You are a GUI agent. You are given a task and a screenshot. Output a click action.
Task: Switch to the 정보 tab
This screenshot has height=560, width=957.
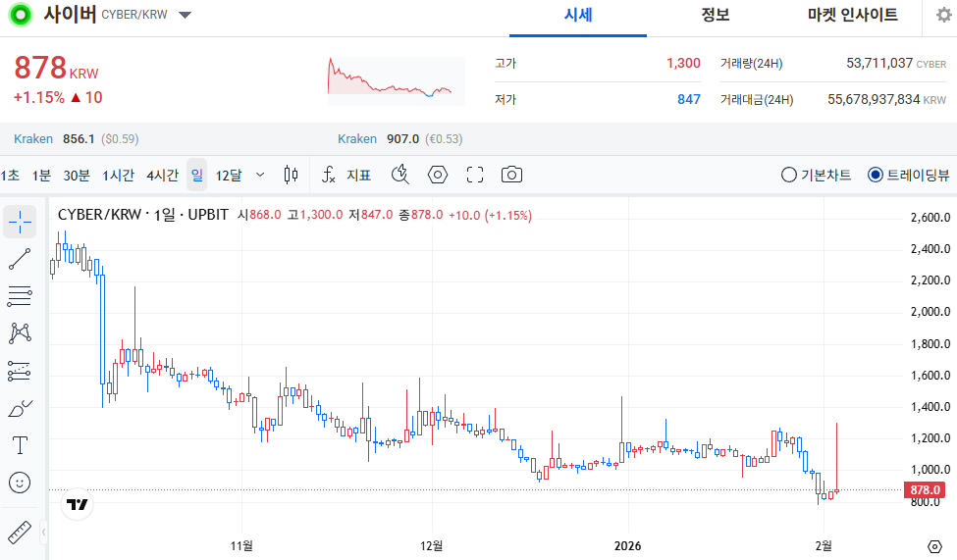point(715,15)
